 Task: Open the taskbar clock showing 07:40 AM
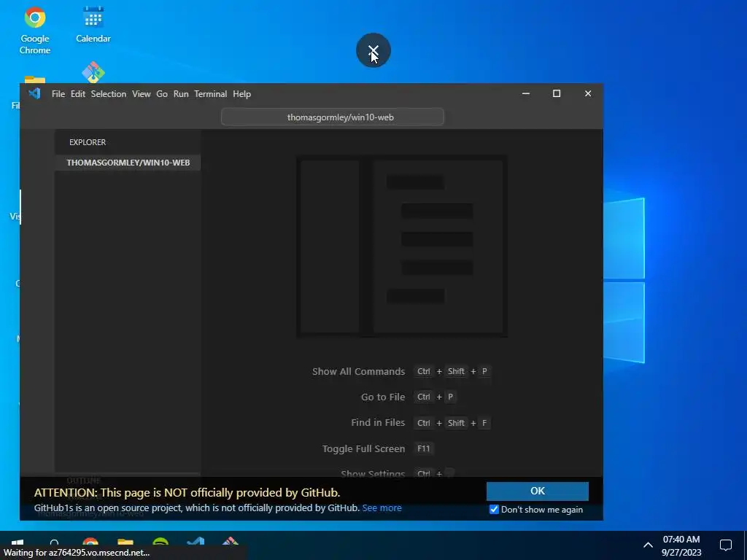click(681, 545)
